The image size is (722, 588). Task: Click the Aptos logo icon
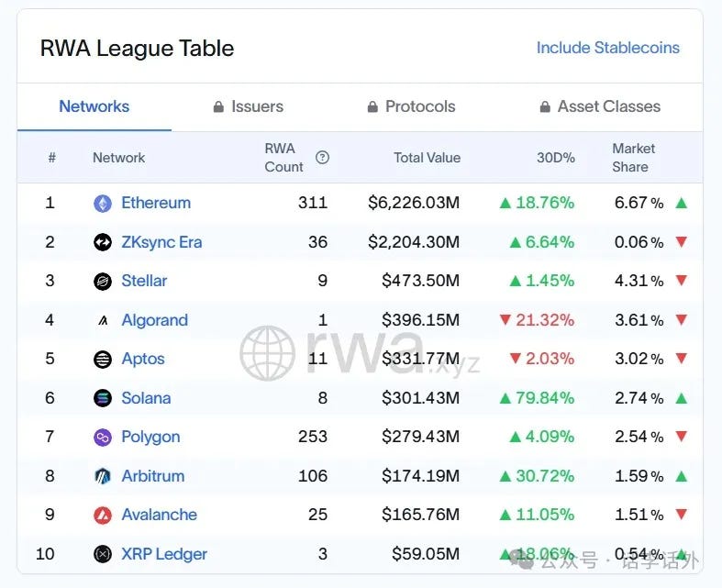click(x=103, y=360)
